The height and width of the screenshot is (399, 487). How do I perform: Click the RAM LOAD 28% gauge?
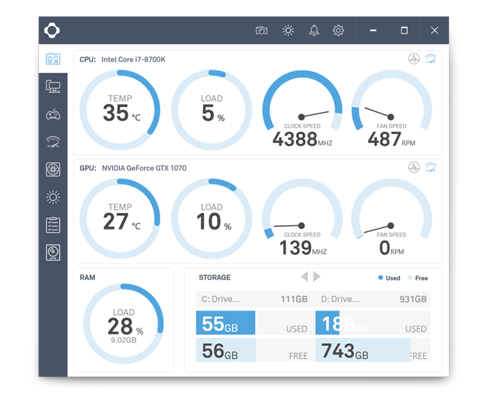pyautogui.click(x=123, y=323)
